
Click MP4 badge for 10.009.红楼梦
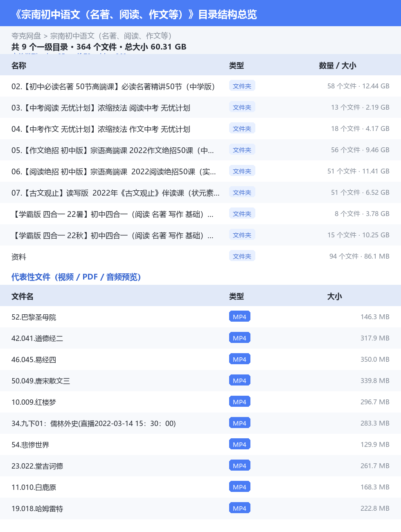(x=240, y=402)
